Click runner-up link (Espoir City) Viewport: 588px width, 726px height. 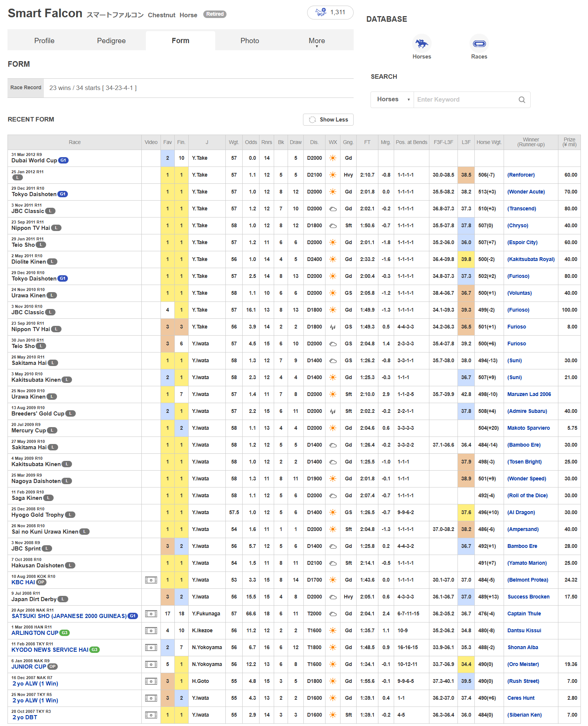522,243
